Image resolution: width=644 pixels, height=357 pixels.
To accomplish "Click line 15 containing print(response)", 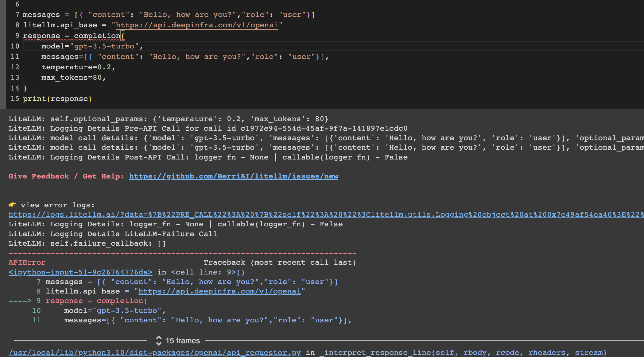I will click(57, 98).
